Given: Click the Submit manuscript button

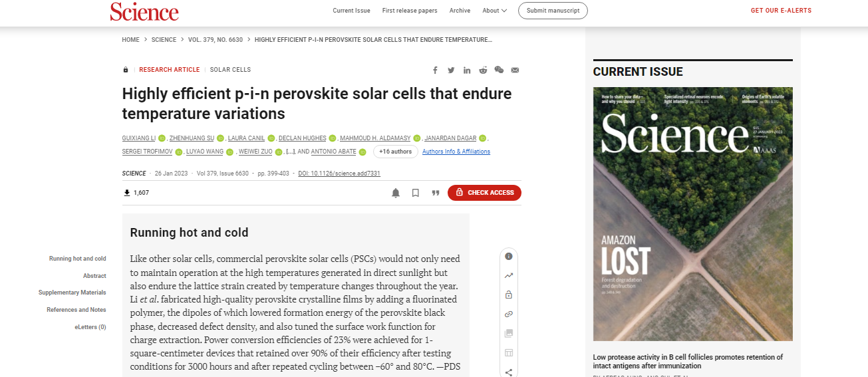Looking at the screenshot, I should [553, 11].
